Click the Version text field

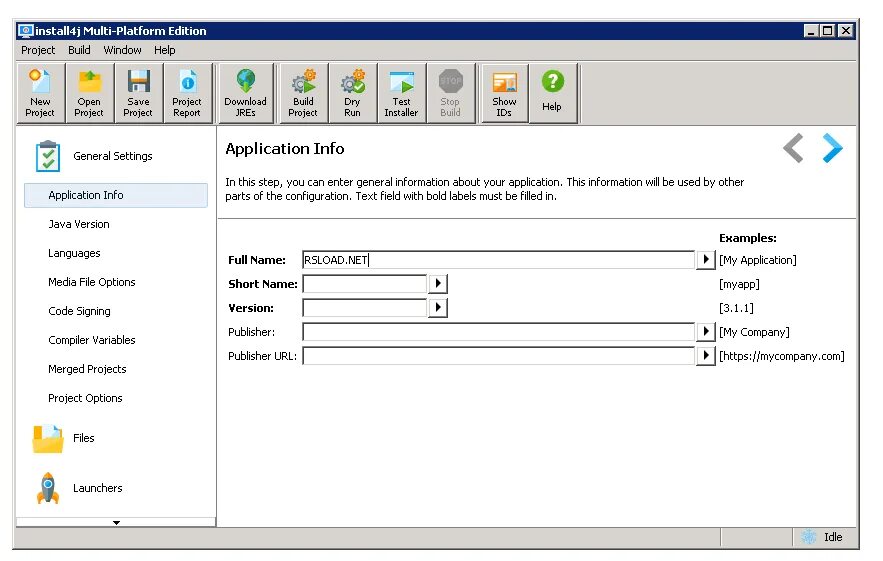pyautogui.click(x=365, y=308)
